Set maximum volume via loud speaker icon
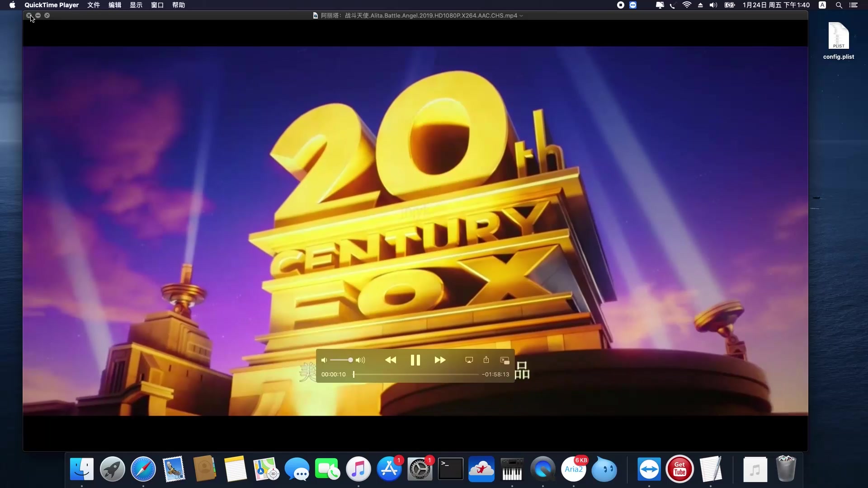The width and height of the screenshot is (868, 488). coord(360,360)
